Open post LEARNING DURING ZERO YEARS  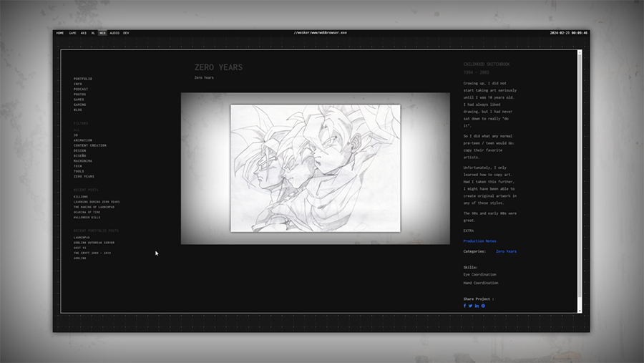pyautogui.click(x=97, y=202)
